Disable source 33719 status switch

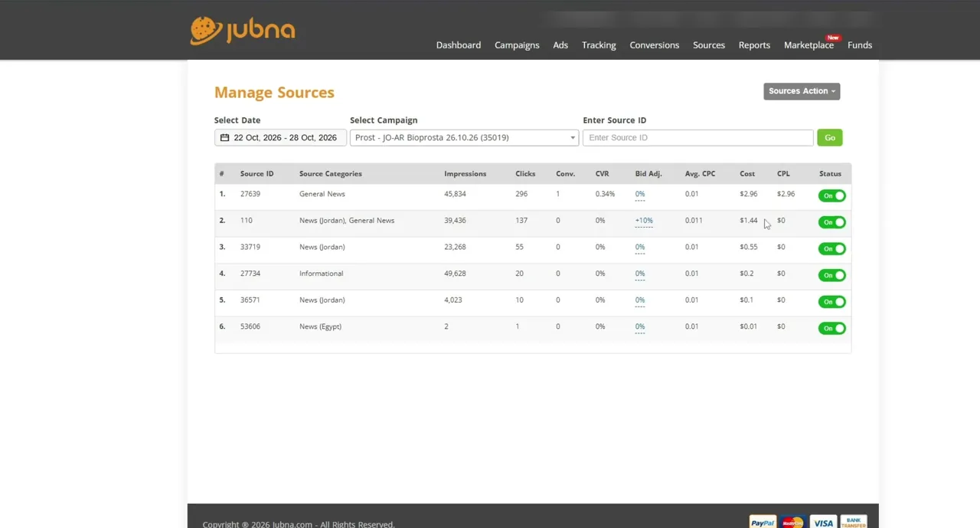pos(831,249)
